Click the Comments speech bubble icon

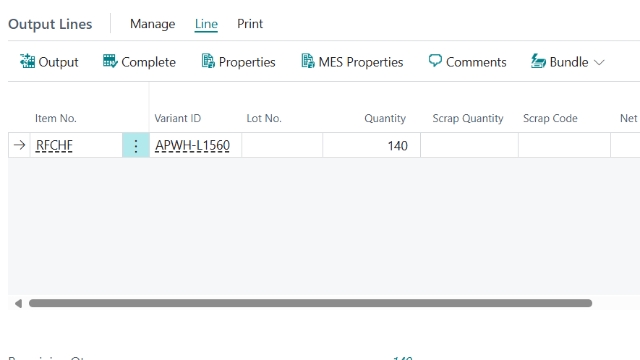click(x=435, y=61)
